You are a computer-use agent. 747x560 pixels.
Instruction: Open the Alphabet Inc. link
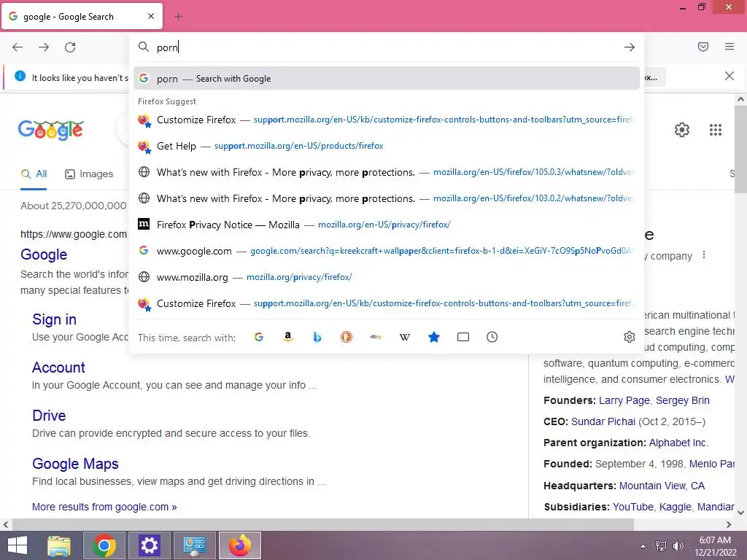tap(678, 443)
